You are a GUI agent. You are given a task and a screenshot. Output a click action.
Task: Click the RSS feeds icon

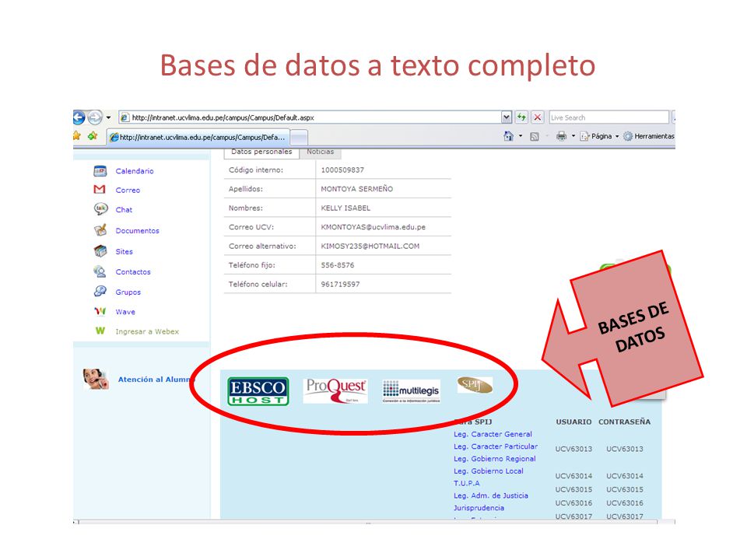click(534, 137)
